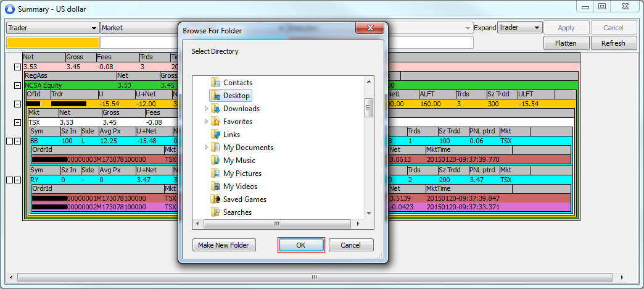Select Desktop in the directory tree
644x289 pixels.
236,96
